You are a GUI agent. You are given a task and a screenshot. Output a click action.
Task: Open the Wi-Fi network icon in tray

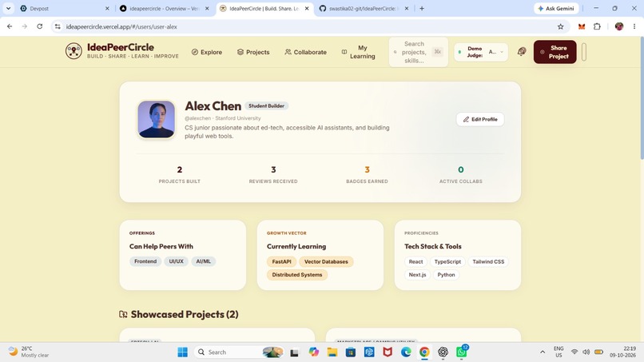pos(574,352)
